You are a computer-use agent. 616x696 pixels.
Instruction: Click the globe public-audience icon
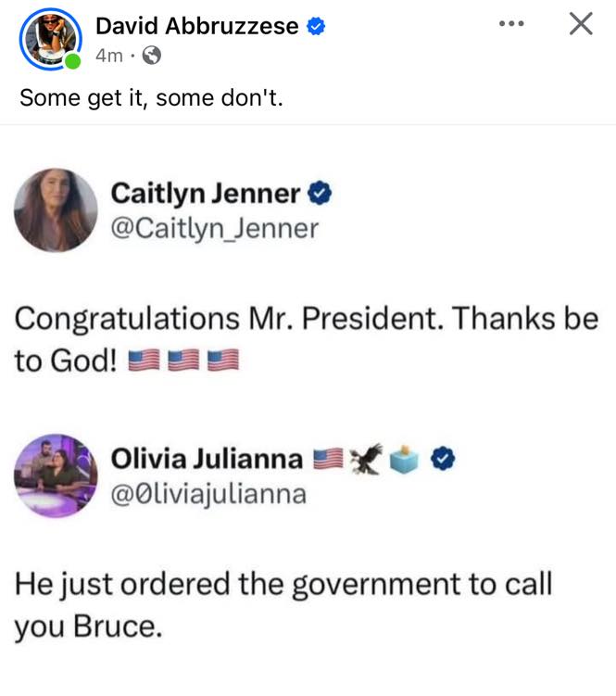[x=152, y=56]
